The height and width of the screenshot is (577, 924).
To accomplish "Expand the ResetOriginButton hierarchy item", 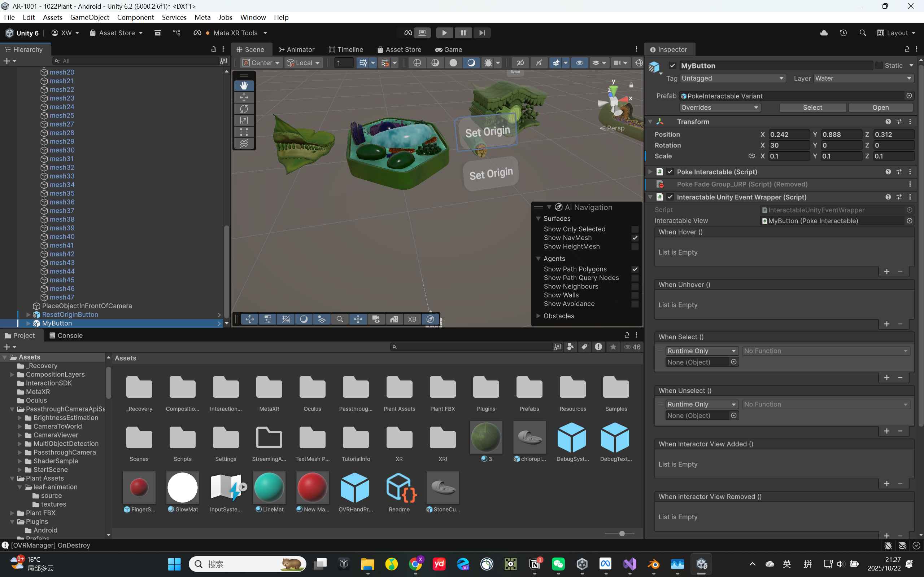I will (x=28, y=314).
